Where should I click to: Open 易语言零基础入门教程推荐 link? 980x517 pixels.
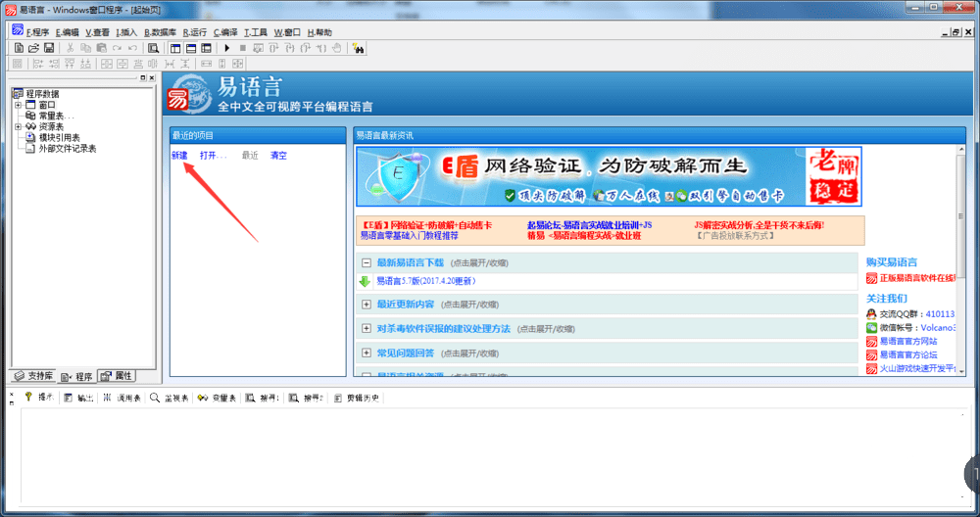[x=410, y=236]
